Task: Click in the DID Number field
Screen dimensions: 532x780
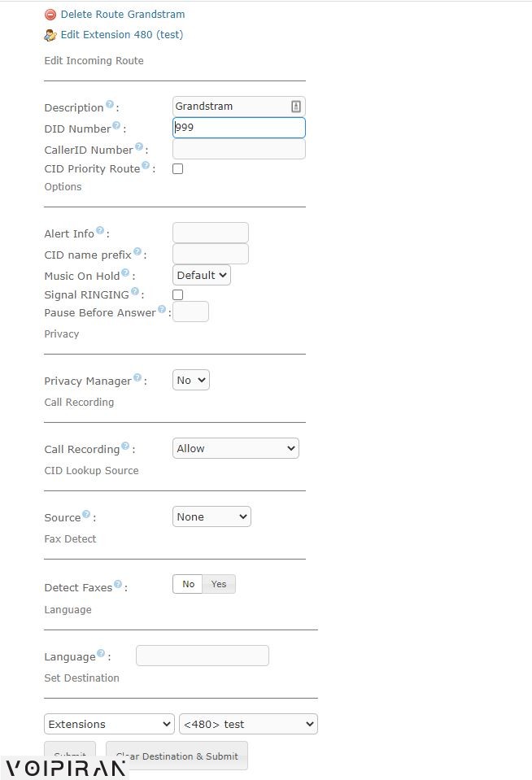Action: [x=239, y=128]
